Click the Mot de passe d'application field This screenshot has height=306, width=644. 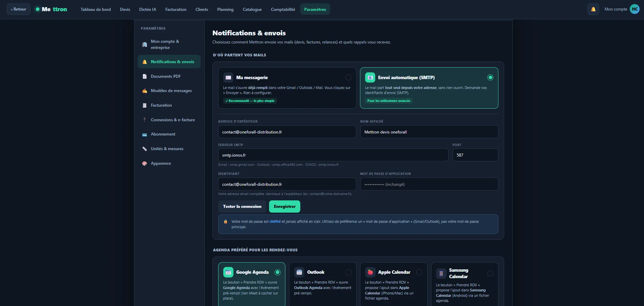pos(429,184)
